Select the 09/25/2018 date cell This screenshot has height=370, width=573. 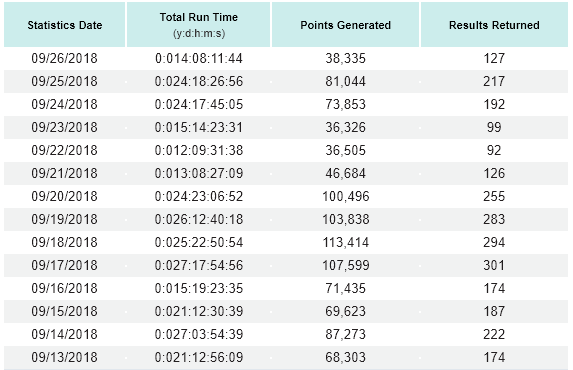pos(64,82)
